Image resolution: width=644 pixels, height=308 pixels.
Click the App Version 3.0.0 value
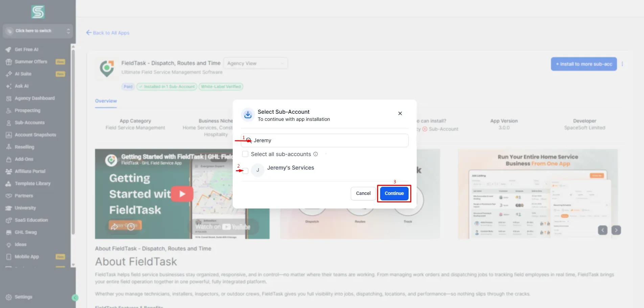click(504, 128)
